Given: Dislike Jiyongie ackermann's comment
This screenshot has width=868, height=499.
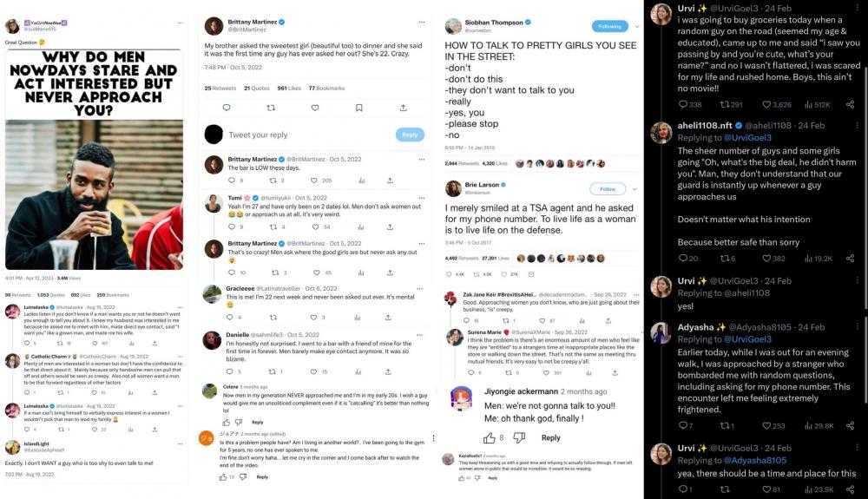Looking at the screenshot, I should coord(519,438).
